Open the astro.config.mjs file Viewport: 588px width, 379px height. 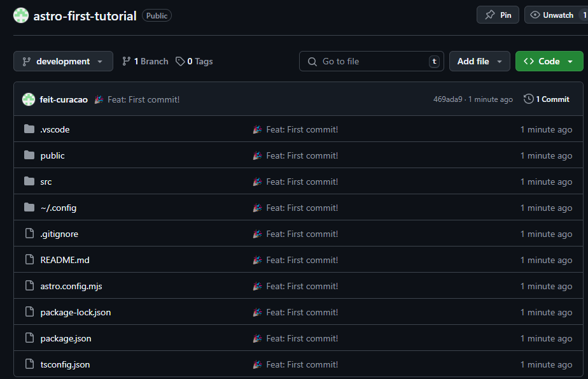point(71,286)
